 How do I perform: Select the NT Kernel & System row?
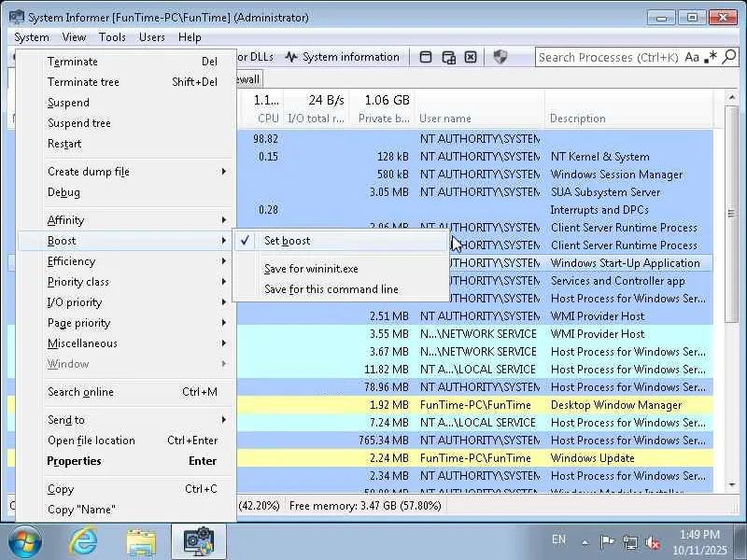click(x=475, y=157)
